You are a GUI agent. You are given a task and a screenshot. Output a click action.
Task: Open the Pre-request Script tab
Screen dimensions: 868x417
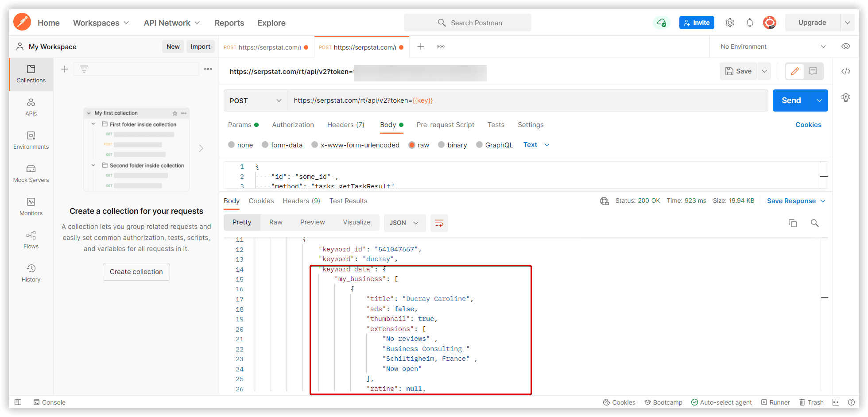[446, 125]
